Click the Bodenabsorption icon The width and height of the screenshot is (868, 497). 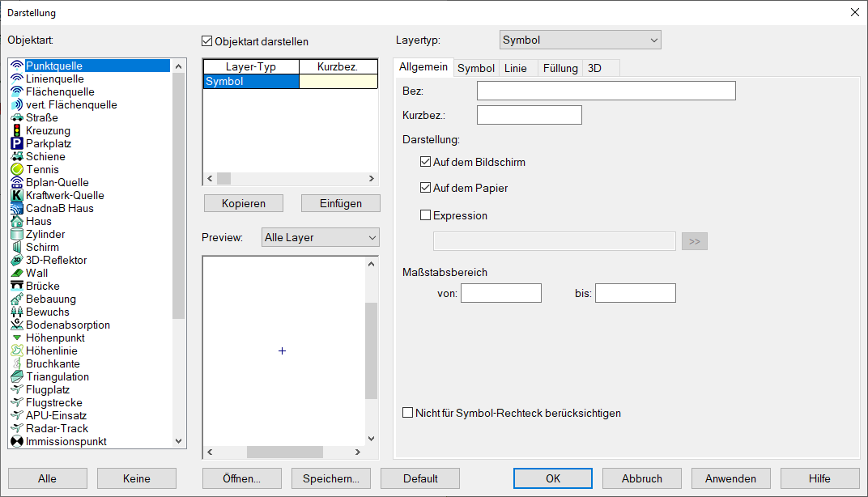click(17, 325)
